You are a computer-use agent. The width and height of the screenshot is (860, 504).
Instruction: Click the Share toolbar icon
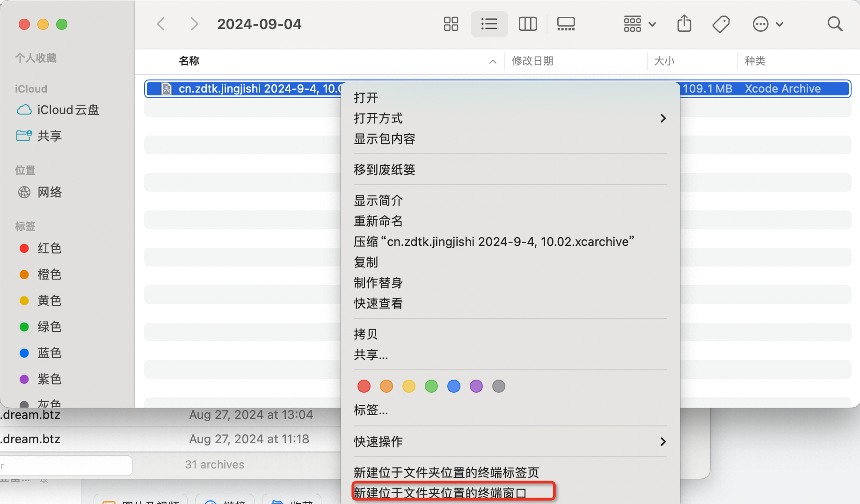click(684, 24)
